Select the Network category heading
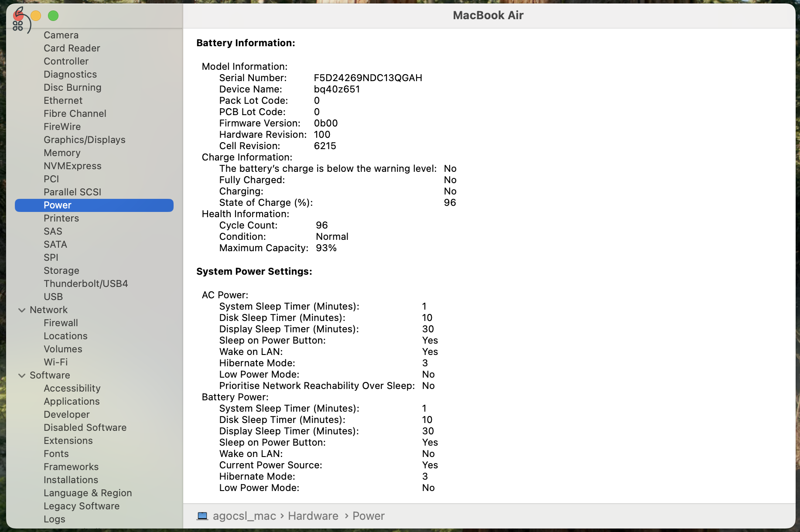Viewport: 800px width, 532px height. pos(48,310)
